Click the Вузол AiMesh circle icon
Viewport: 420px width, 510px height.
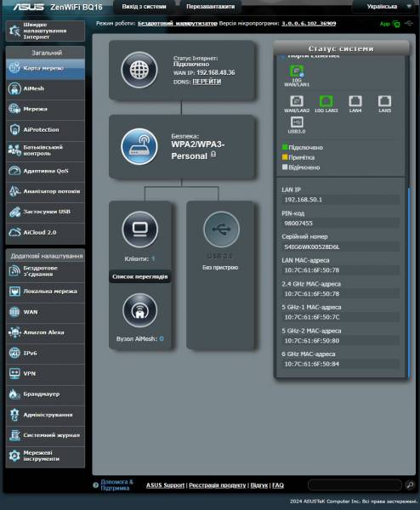140,310
